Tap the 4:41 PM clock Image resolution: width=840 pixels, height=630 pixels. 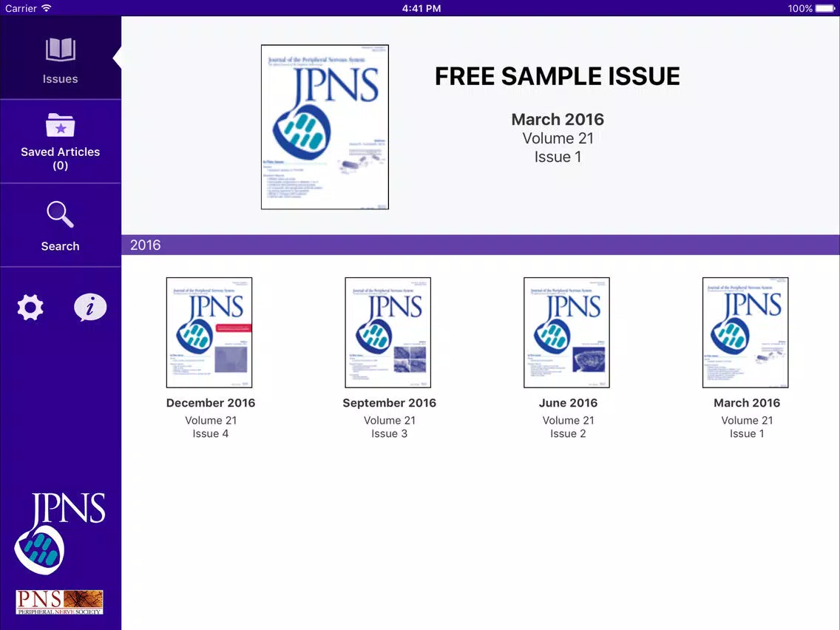pos(421,8)
